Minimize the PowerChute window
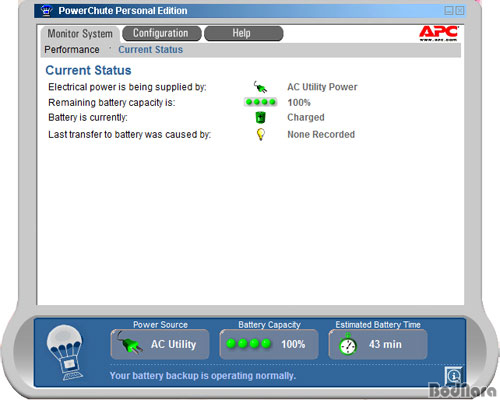The width and height of the screenshot is (500, 400). 449,11
